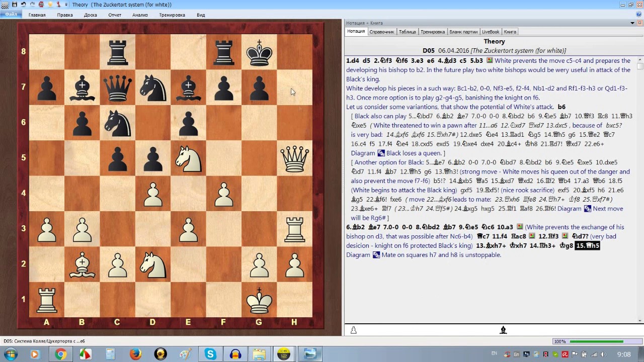Click the annotation icon after 5.b3

pos(490,61)
